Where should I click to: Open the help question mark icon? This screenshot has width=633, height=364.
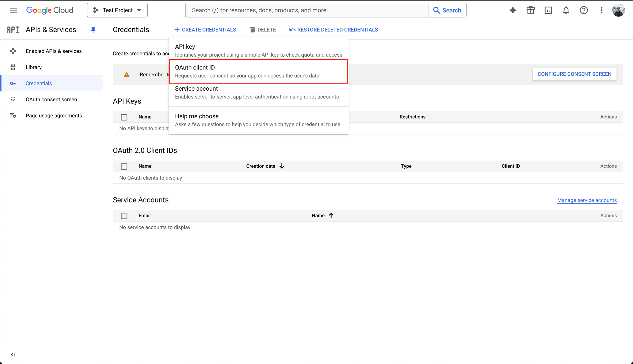[584, 10]
